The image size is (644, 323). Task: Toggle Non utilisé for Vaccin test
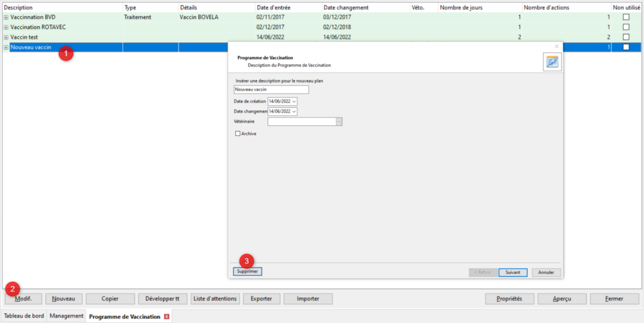click(625, 38)
